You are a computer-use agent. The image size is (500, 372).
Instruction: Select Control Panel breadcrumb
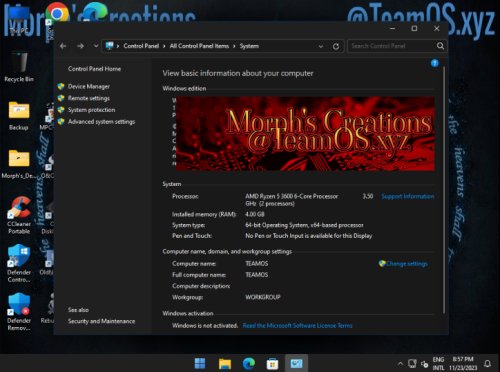coord(141,46)
